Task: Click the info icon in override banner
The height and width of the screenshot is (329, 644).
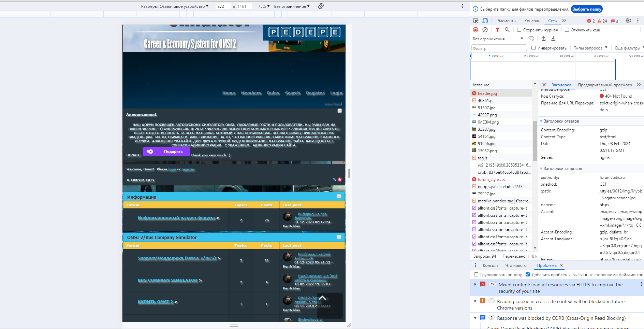Action: 475,9
